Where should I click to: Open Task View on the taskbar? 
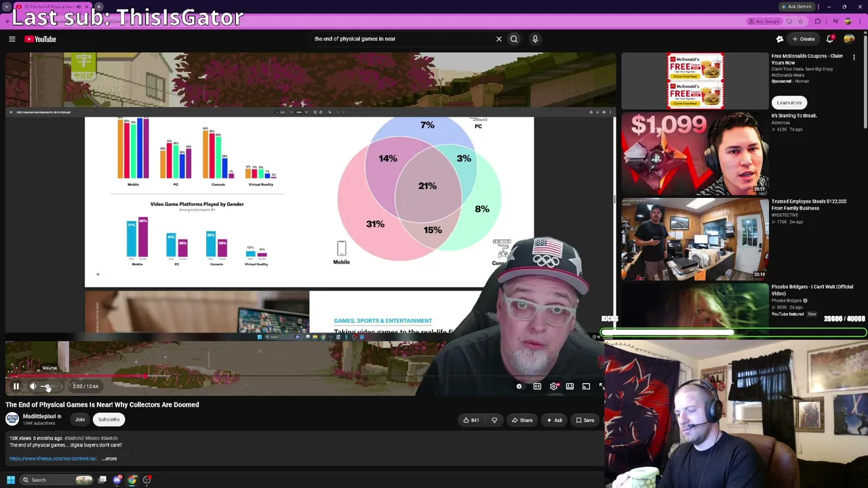click(102, 480)
